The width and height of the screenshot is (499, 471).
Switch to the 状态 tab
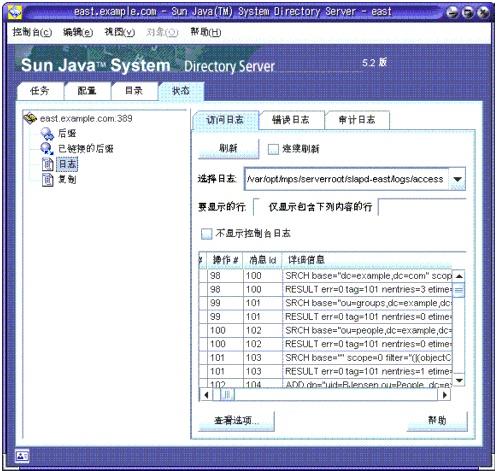181,91
